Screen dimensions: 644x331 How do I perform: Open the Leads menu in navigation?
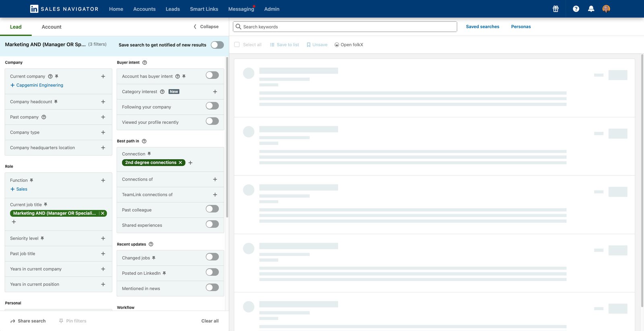click(x=173, y=9)
